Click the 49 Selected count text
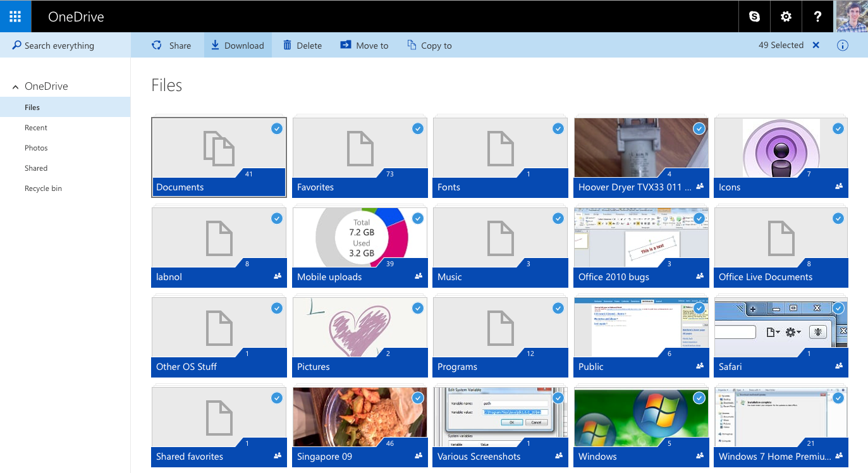This screenshot has height=473, width=868. click(x=781, y=45)
